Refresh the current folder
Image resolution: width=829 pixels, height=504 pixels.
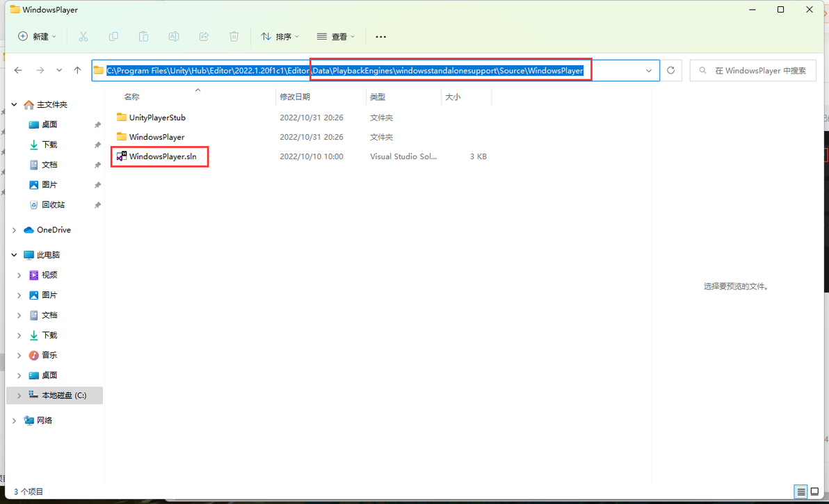671,70
